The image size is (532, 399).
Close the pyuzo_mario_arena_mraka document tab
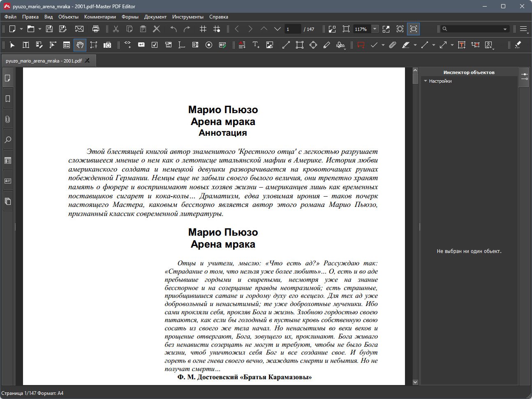[87, 60]
